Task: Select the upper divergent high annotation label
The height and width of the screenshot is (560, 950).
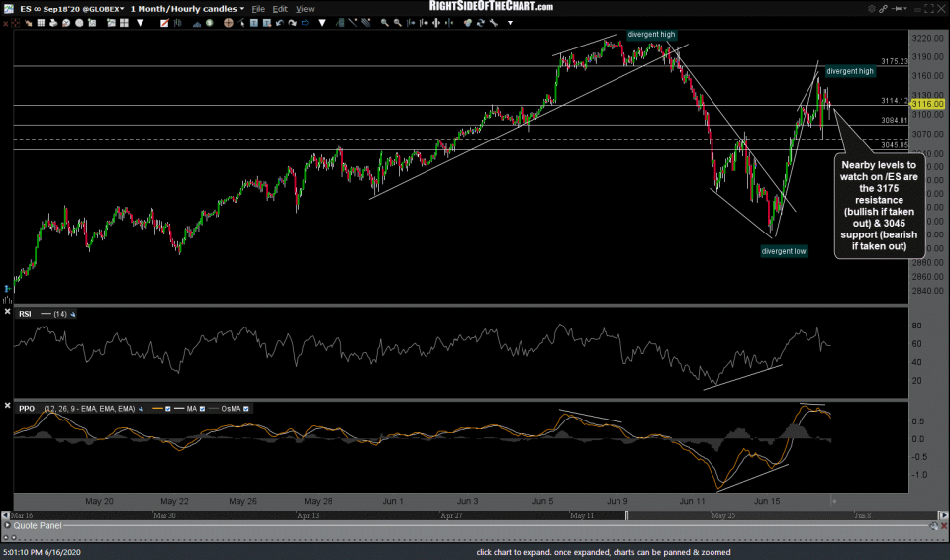Action: click(651, 35)
